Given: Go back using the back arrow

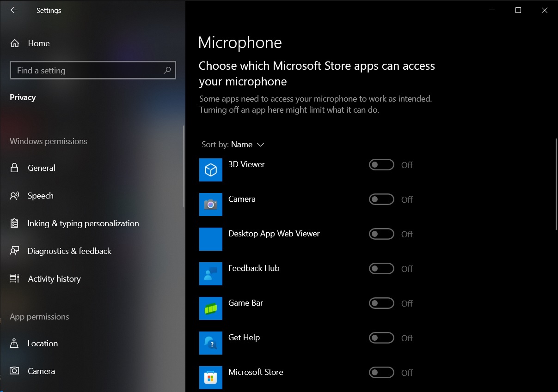Looking at the screenshot, I should pyautogui.click(x=14, y=10).
